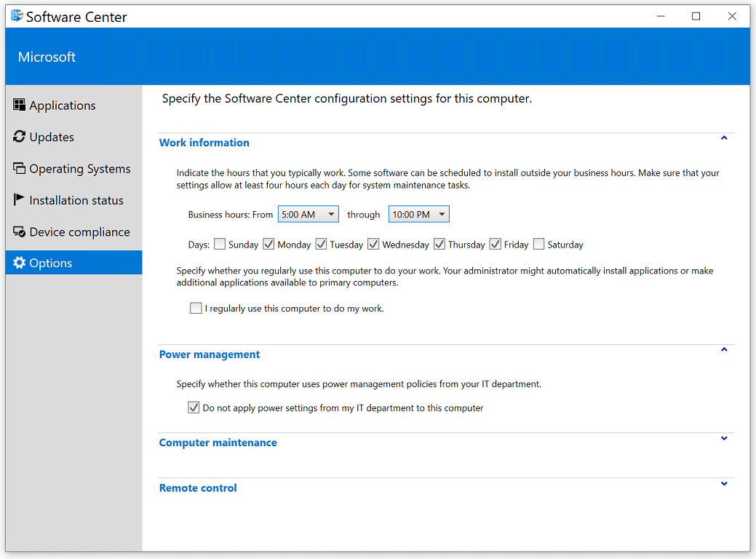Click the Applications grid icon
This screenshot has height=559, width=756.
[x=18, y=105]
